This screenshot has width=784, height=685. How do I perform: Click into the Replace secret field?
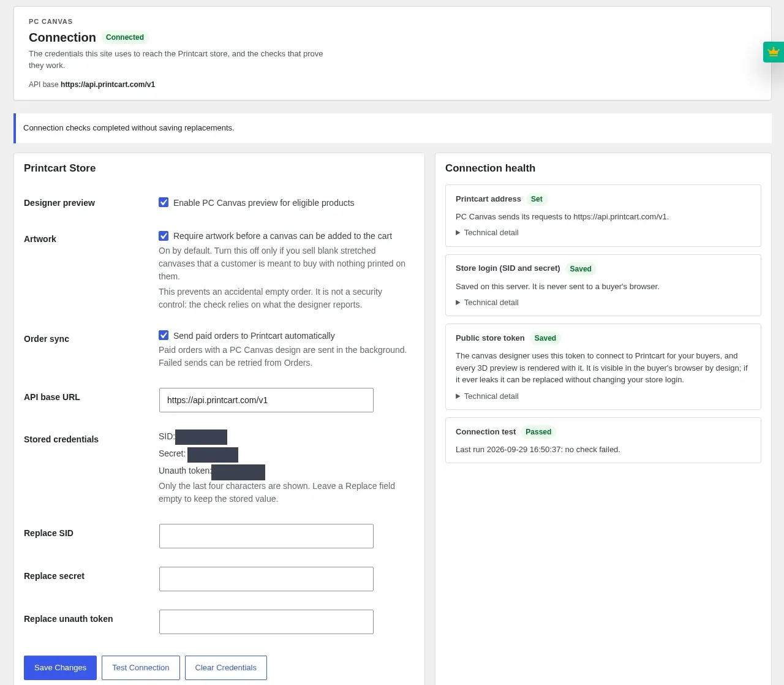click(x=266, y=579)
